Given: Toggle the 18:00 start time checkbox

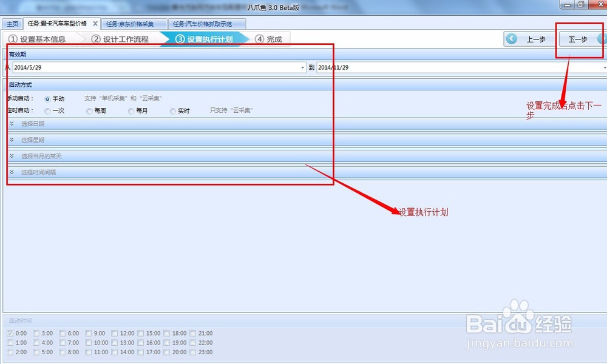Looking at the screenshot, I should coord(167,333).
